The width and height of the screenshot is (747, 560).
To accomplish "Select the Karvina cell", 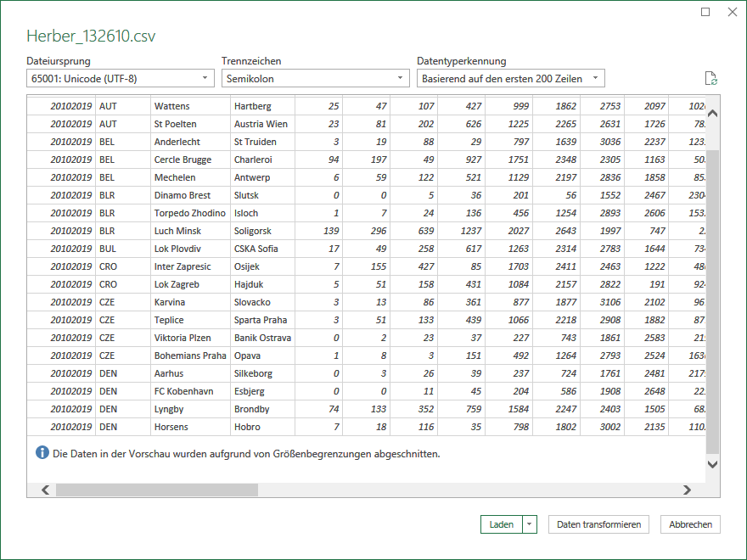I will pos(190,302).
